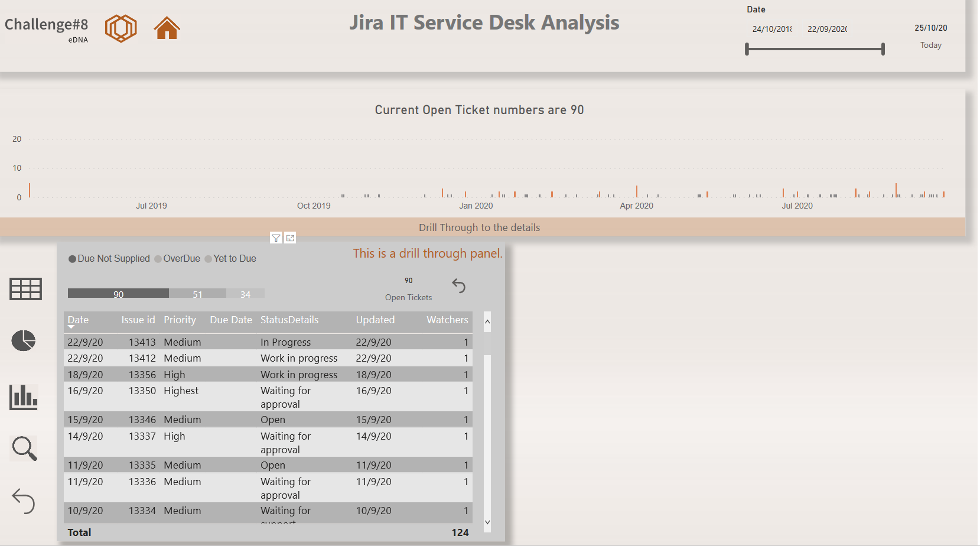Select issue id 13336 cell
This screenshot has width=980, height=546.
tap(142, 482)
